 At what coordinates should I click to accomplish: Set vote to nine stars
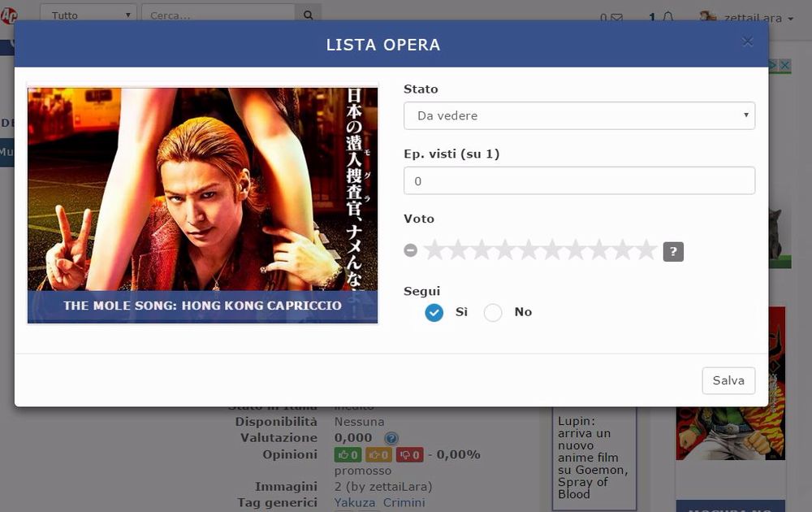click(x=623, y=250)
